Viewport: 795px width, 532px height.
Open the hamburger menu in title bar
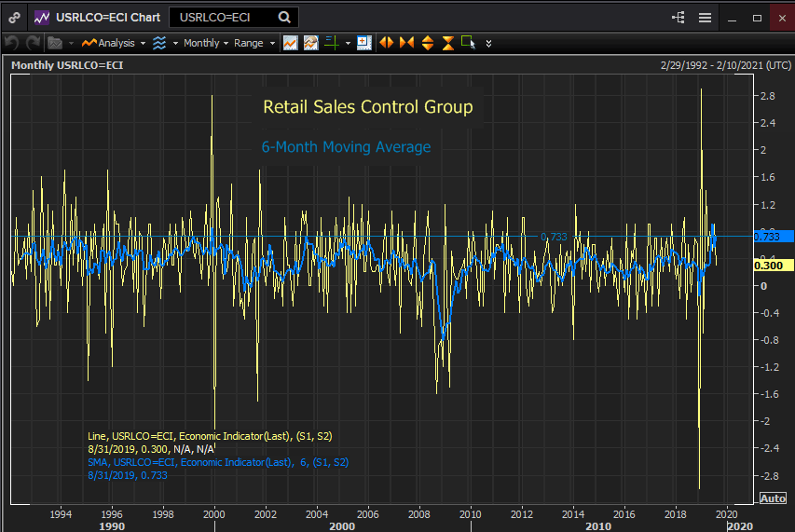705,18
